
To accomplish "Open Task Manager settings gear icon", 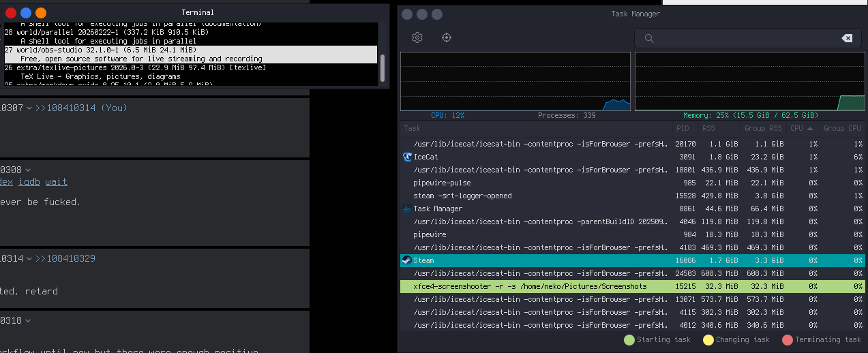I will (417, 37).
